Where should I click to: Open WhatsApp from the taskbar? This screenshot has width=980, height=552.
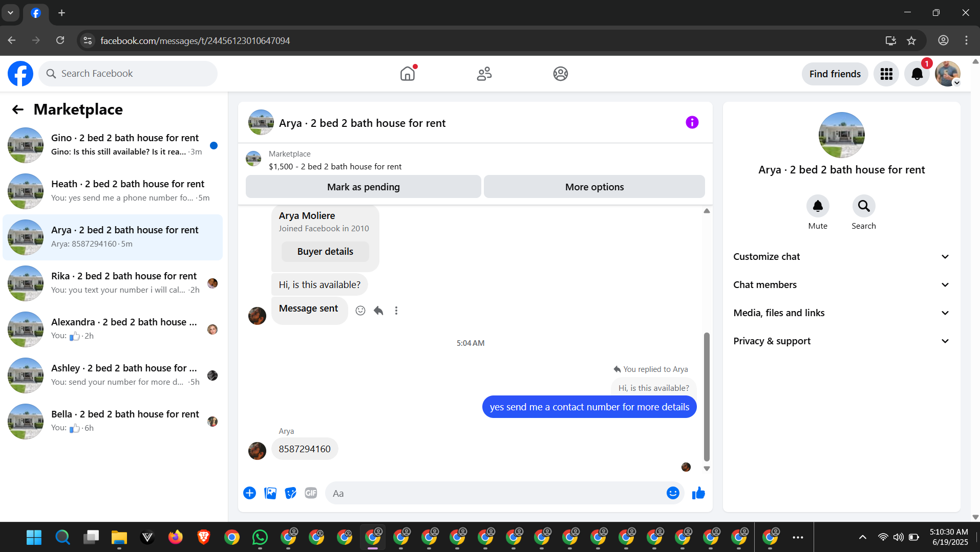[260, 537]
